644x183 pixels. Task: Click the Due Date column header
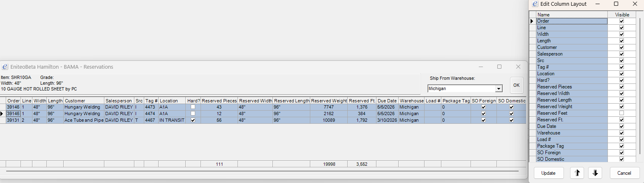click(387, 101)
